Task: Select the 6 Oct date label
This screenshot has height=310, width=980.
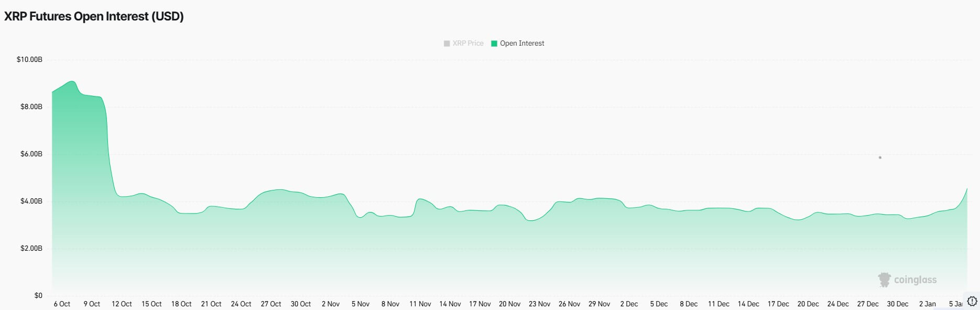Action: [62, 304]
